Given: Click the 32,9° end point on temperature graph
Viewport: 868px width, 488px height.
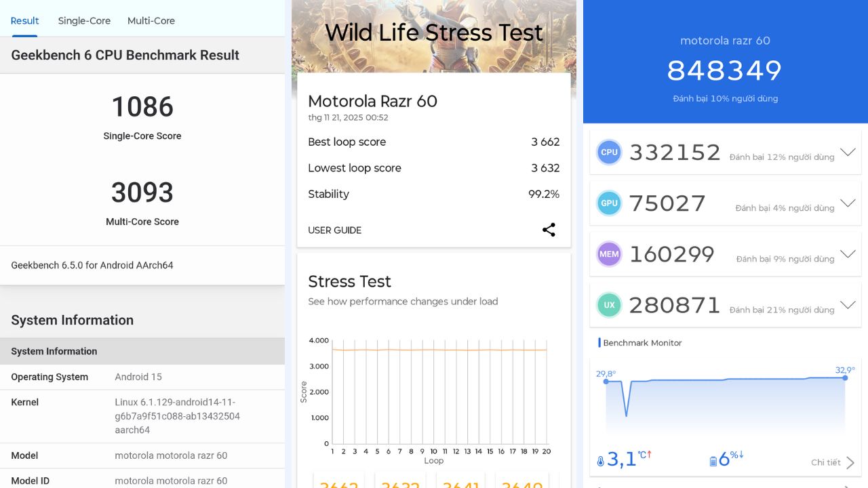Looking at the screenshot, I should click(x=845, y=378).
